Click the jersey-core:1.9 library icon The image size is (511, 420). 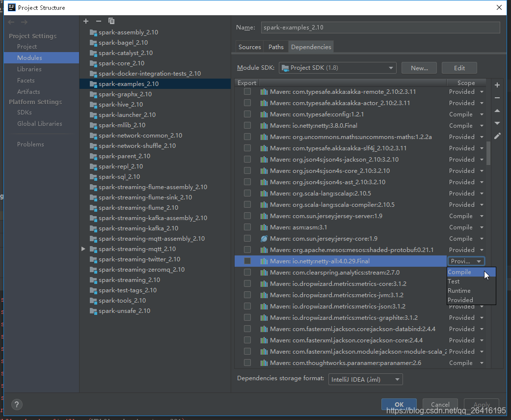[264, 239]
